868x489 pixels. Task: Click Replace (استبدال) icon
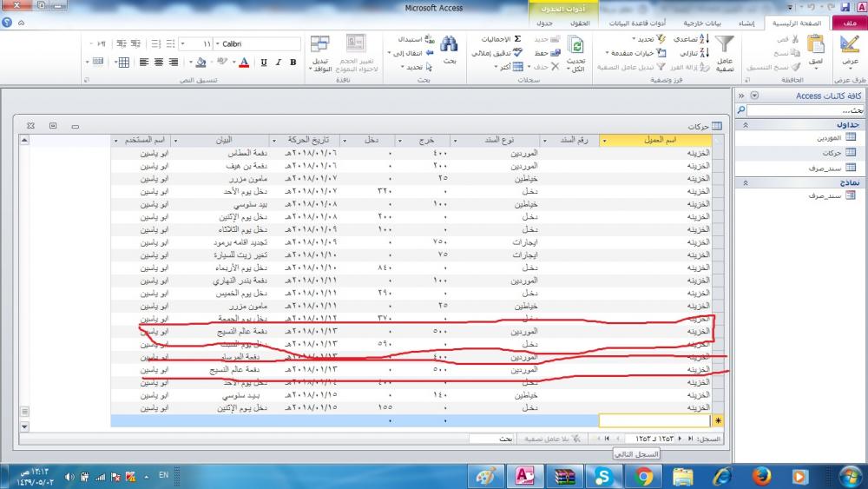pyautogui.click(x=431, y=39)
